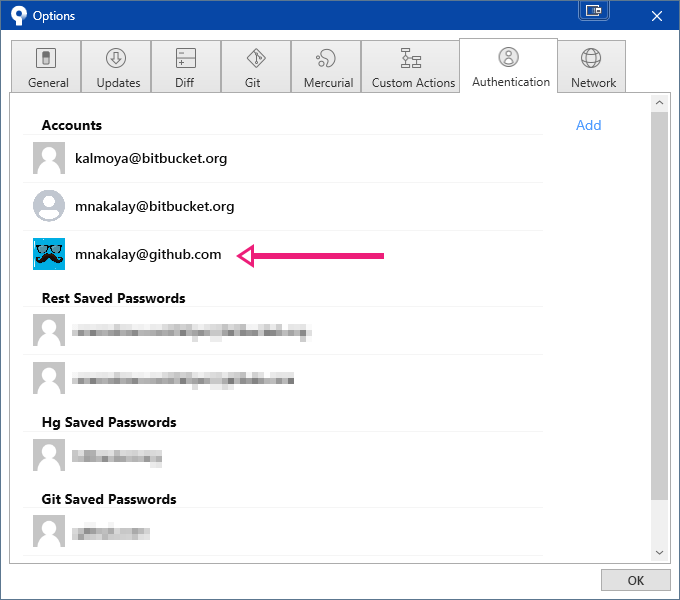Open the Diff options tab

186,66
